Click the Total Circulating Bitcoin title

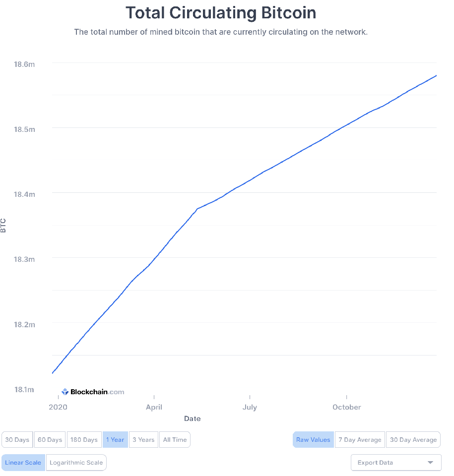pos(221,13)
